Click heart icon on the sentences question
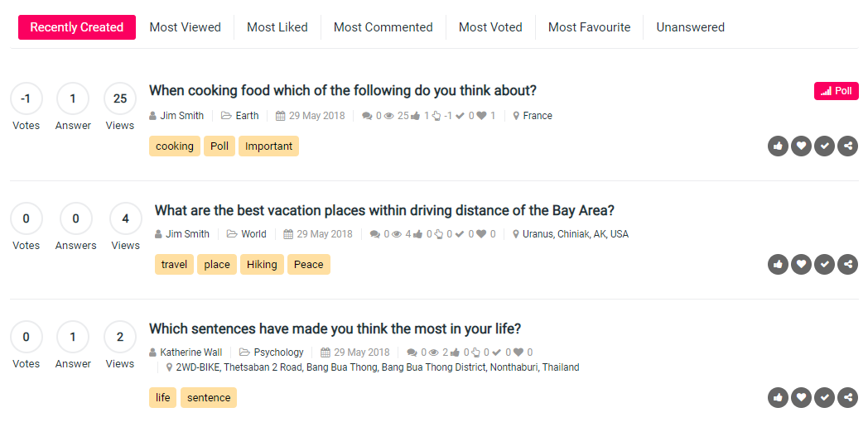 click(800, 398)
